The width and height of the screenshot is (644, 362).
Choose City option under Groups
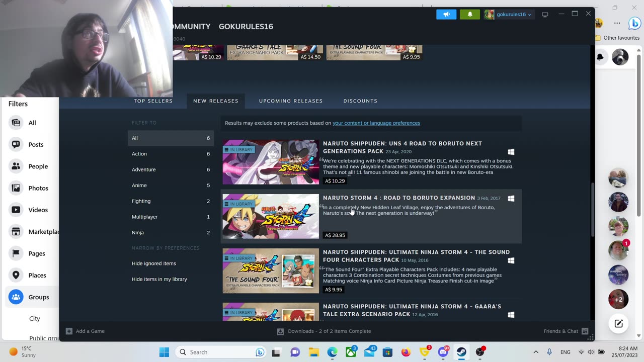coord(35,319)
